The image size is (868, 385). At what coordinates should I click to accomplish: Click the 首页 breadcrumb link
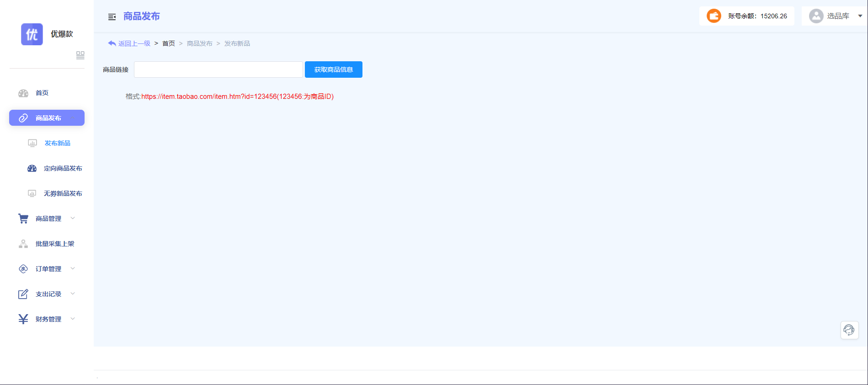169,43
